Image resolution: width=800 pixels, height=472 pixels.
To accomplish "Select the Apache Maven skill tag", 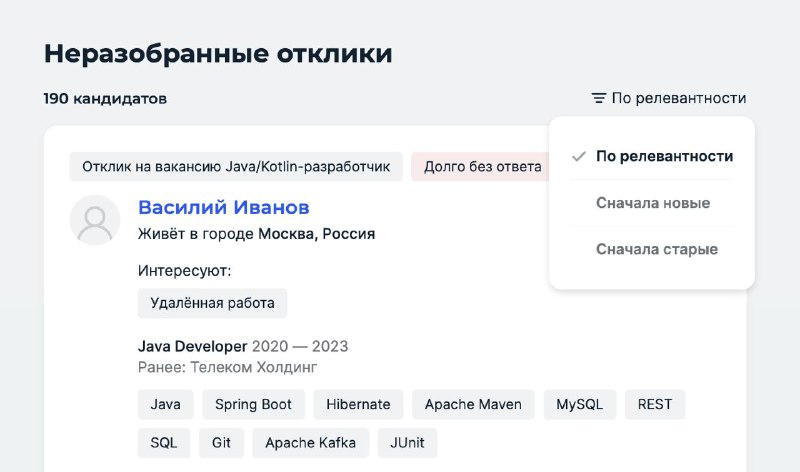I will (473, 405).
